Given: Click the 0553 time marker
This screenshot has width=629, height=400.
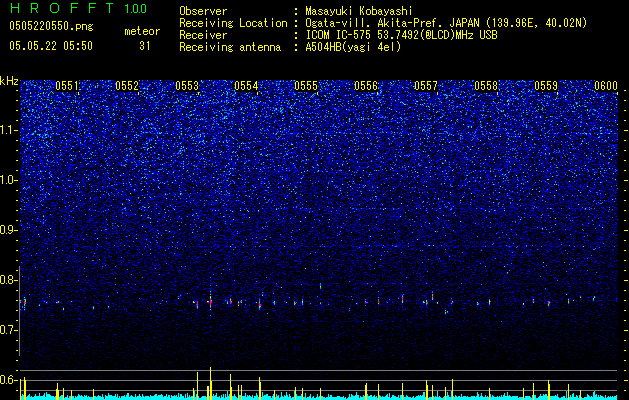Looking at the screenshot, I should [187, 86].
